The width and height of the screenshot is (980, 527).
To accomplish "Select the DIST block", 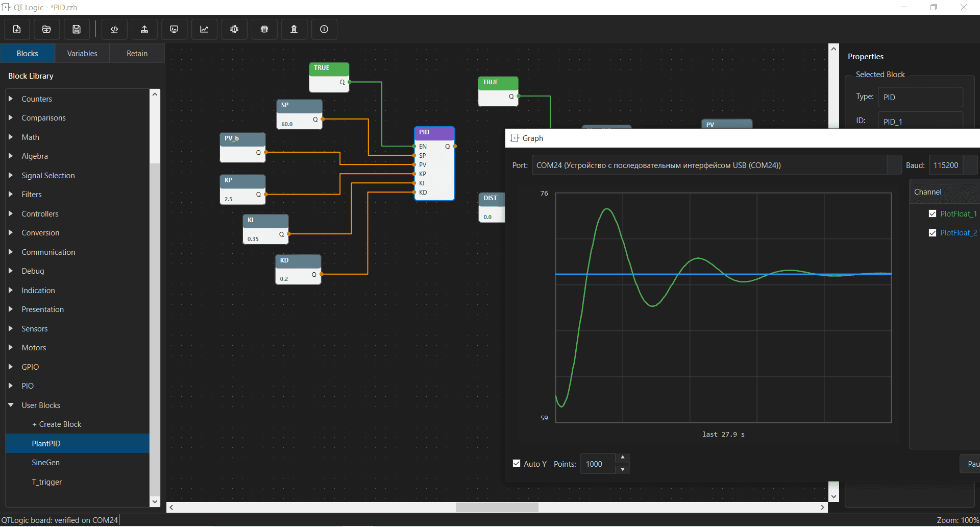I will [x=492, y=207].
